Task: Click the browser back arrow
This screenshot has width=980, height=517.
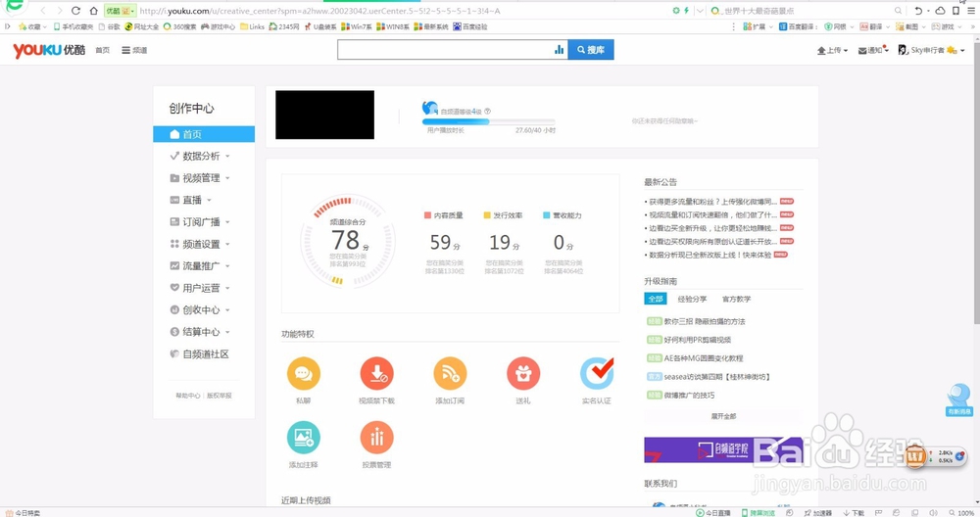Action: (x=42, y=11)
